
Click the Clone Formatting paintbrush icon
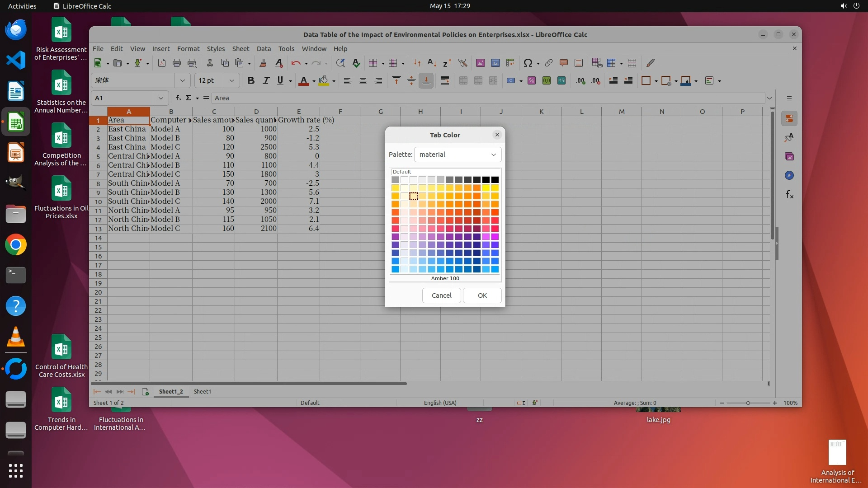263,63
